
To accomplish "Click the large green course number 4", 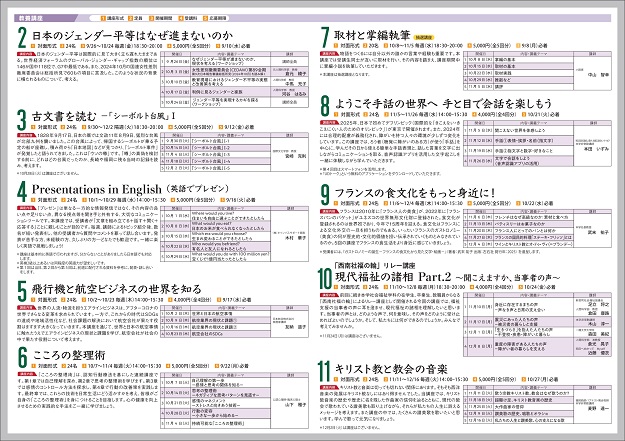I will tap(22, 192).
